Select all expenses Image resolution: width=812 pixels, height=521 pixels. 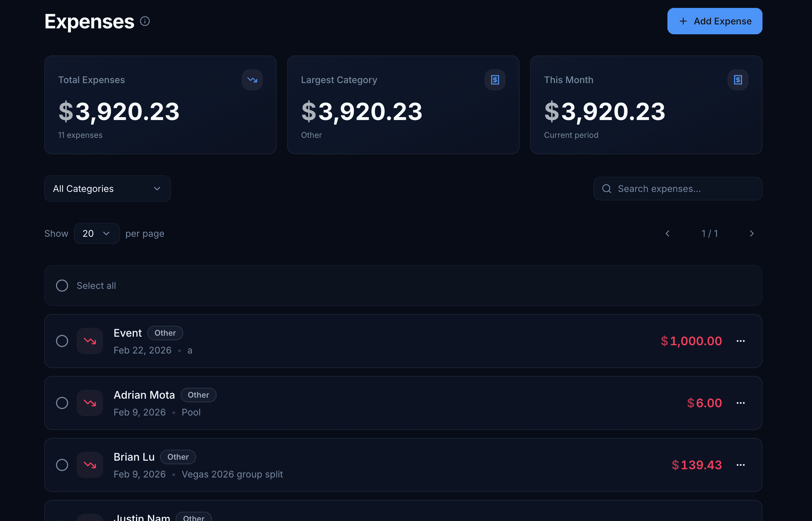click(62, 286)
